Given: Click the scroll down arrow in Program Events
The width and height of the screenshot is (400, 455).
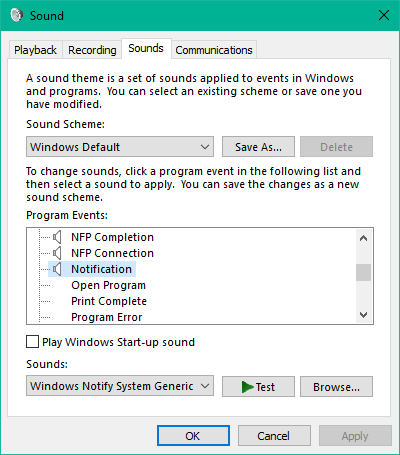Looking at the screenshot, I should 363,314.
